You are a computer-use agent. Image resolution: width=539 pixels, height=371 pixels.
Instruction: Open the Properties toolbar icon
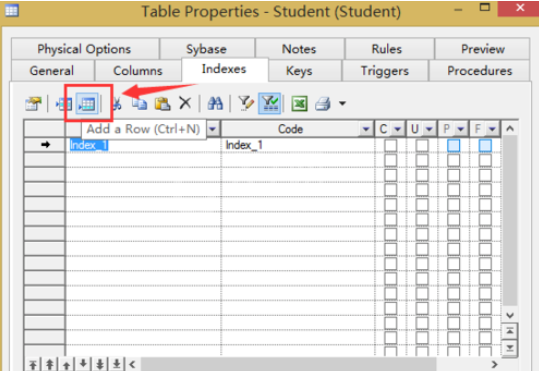coord(33,103)
